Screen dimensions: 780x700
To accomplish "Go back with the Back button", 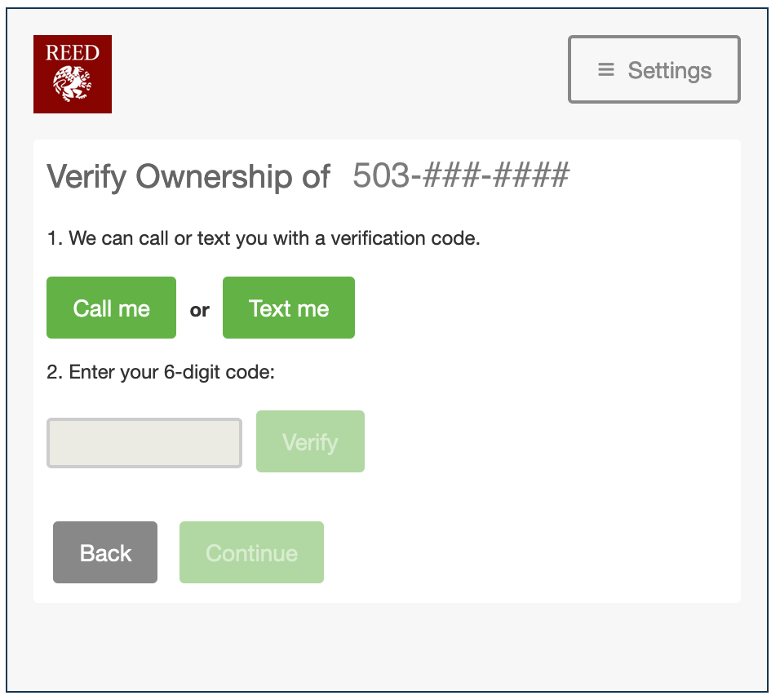I will [105, 553].
